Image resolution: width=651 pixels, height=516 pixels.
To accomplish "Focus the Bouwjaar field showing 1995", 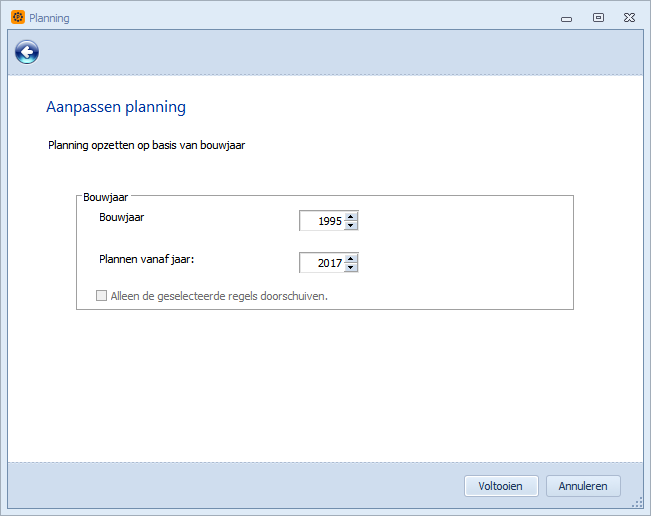I will coord(322,221).
